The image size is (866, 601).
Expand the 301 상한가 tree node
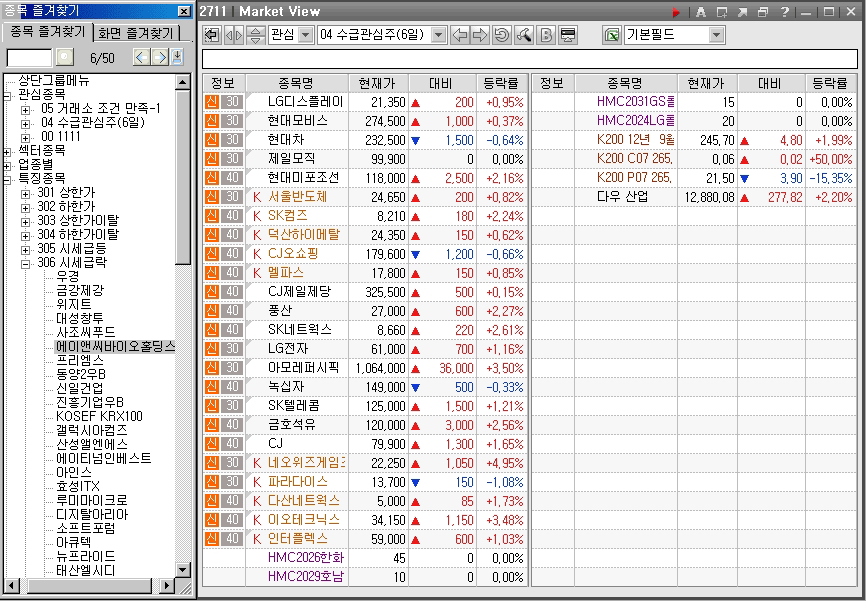[25, 194]
